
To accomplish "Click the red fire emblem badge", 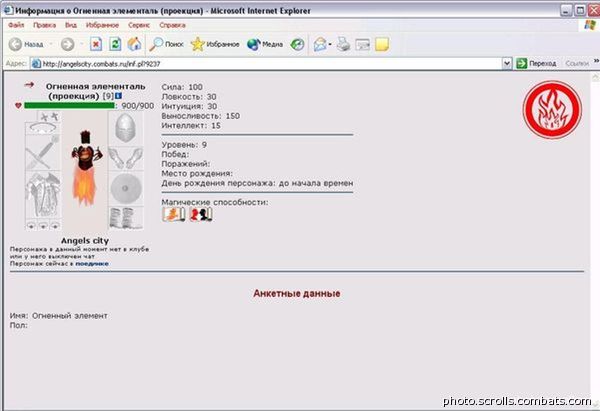I will [552, 109].
